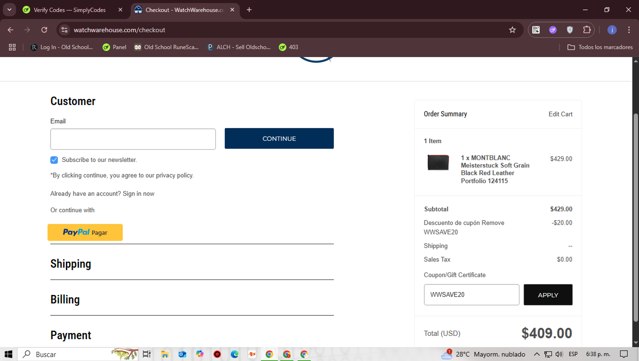
Task: Bookmark this page with the star
Action: [512, 30]
